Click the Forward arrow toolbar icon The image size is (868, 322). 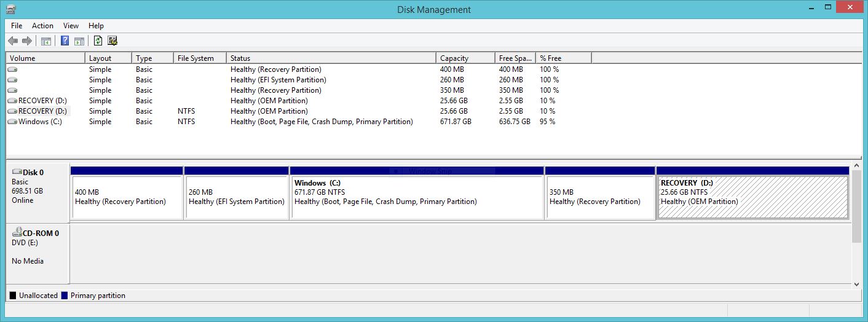pyautogui.click(x=26, y=41)
